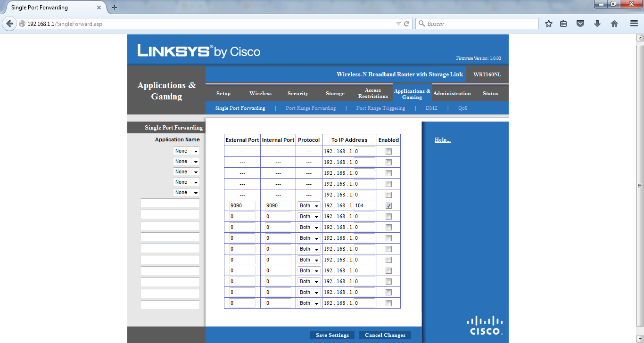Open the downloads arrow icon
The width and height of the screenshot is (644, 343).
pyautogui.click(x=597, y=24)
